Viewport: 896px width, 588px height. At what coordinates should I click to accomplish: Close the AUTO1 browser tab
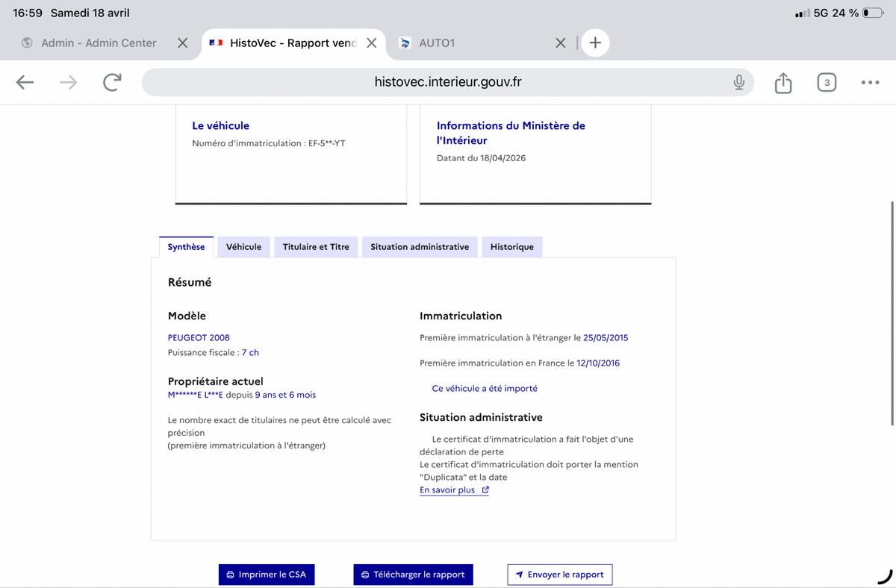point(561,43)
